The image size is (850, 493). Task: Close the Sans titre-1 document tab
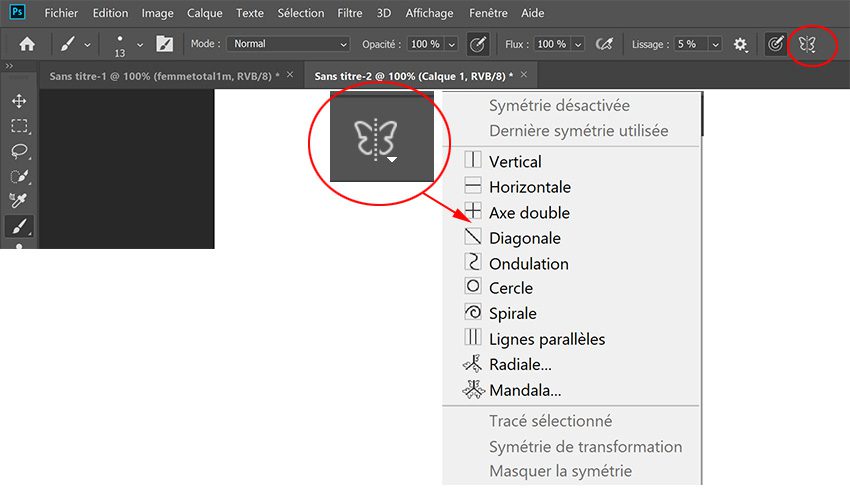tap(290, 75)
